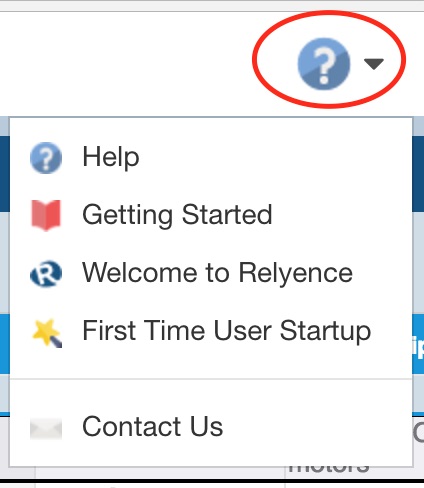
Task: Select Welcome to Relyence
Action: pyautogui.click(x=217, y=273)
